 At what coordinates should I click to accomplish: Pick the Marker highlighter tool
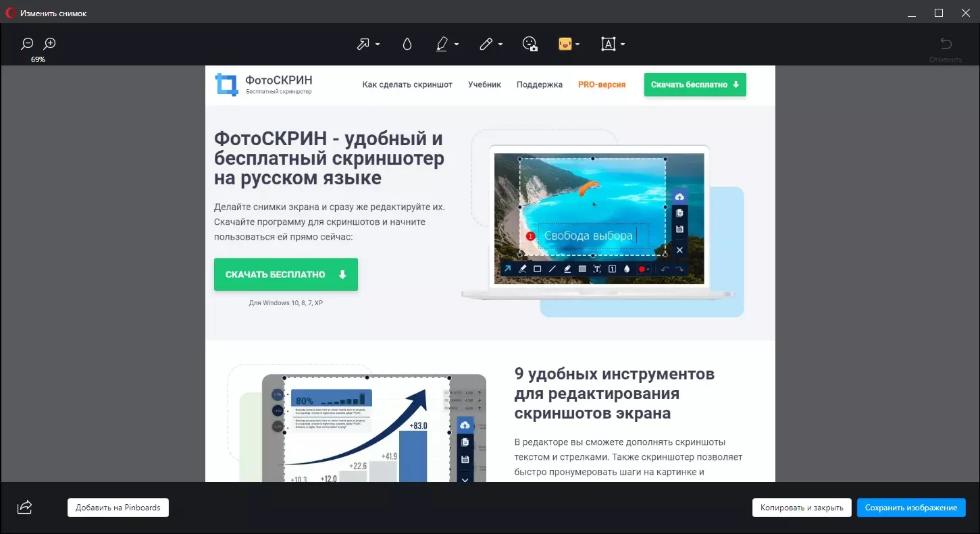click(x=442, y=43)
